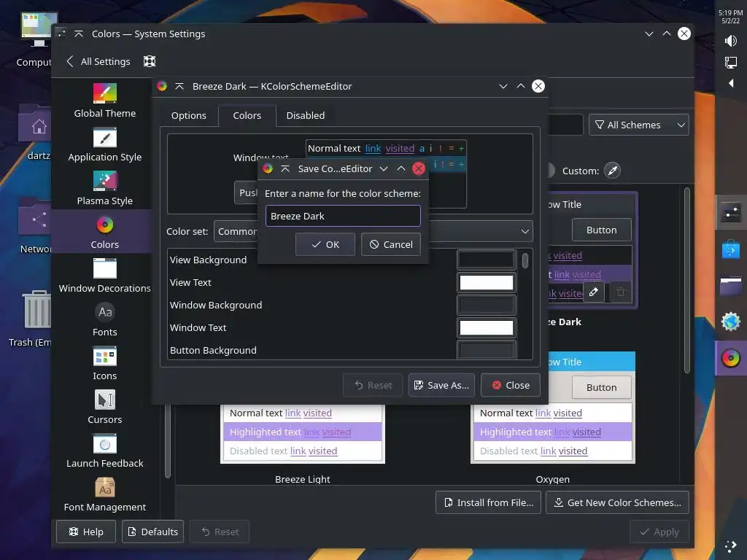Pick View Background color swatch

pyautogui.click(x=487, y=260)
